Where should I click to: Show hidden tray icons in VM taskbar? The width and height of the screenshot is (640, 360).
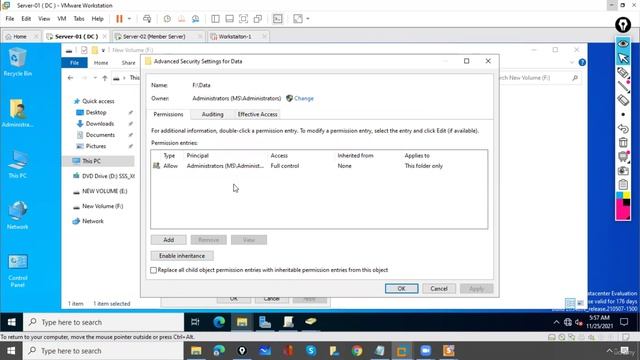click(x=556, y=322)
